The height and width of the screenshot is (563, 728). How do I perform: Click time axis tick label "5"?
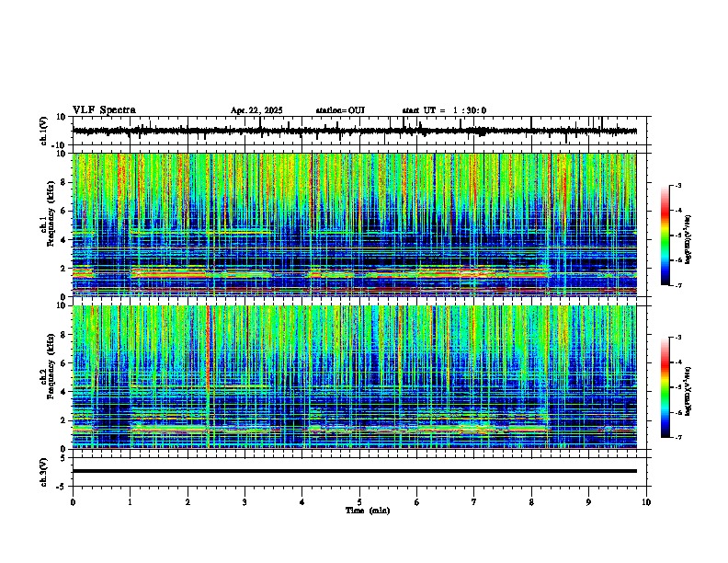(x=359, y=502)
